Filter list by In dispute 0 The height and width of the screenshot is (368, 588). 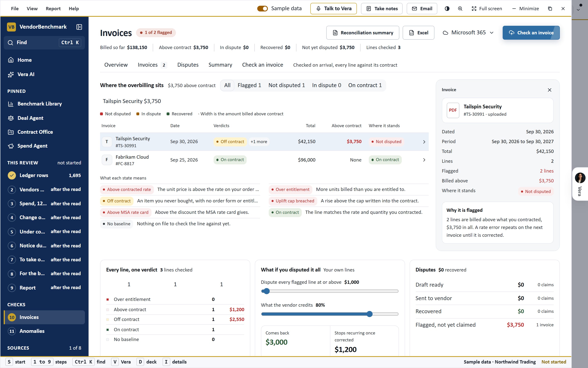coord(326,85)
